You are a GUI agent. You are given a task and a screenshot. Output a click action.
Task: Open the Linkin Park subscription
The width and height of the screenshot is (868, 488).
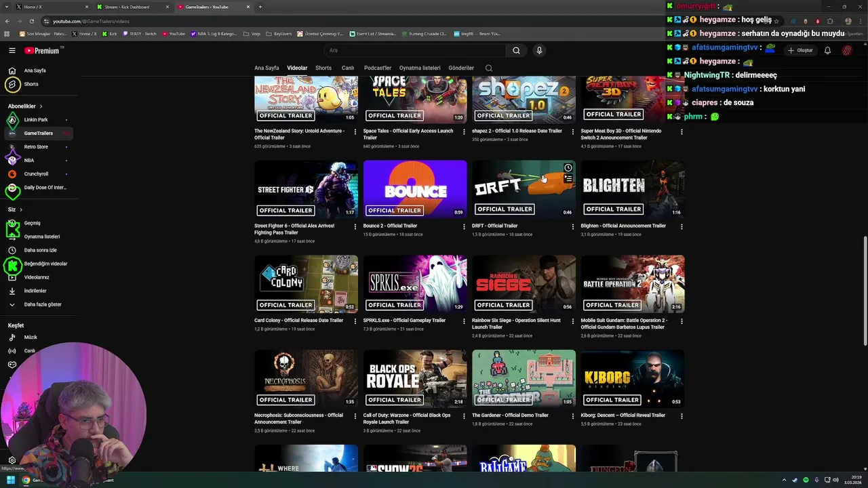pos(37,120)
